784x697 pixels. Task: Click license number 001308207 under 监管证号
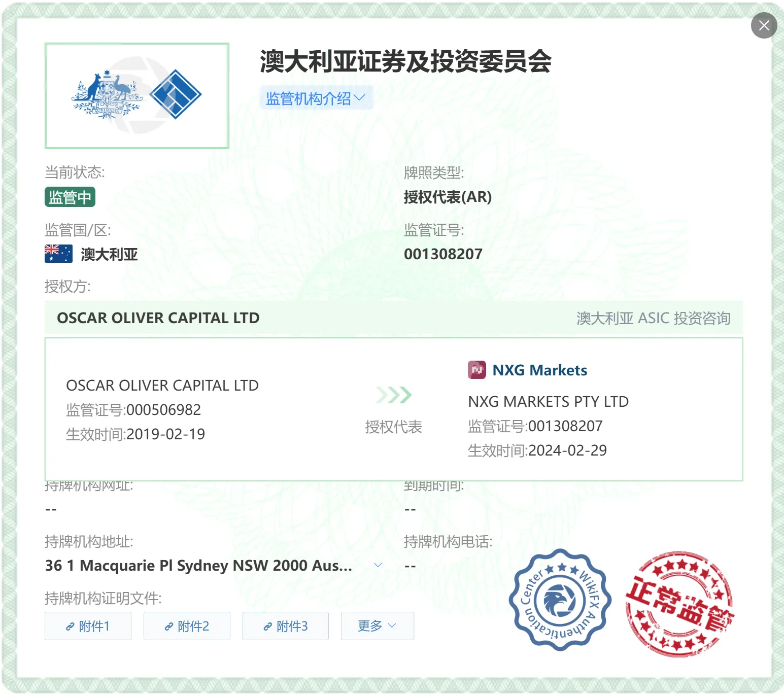443,254
